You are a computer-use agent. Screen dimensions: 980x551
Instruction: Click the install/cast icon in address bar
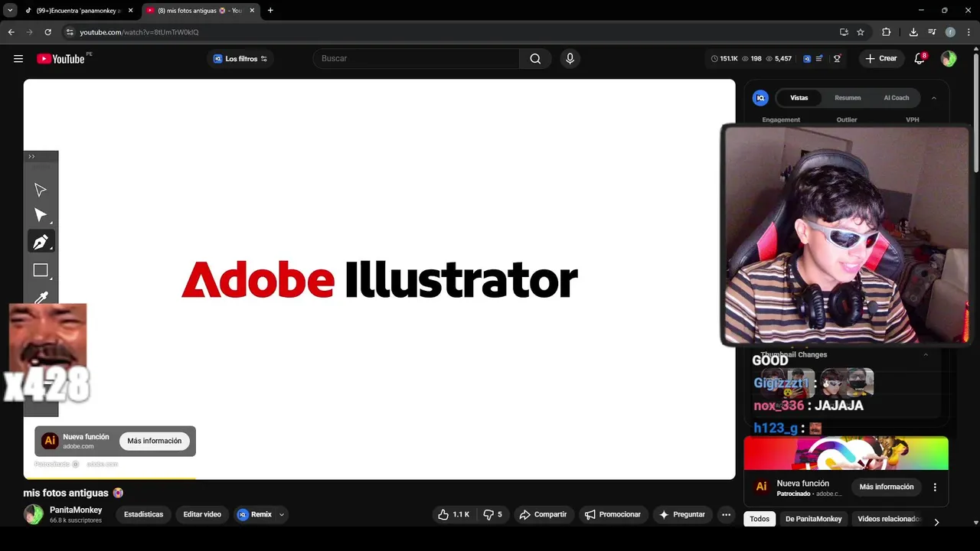point(844,32)
